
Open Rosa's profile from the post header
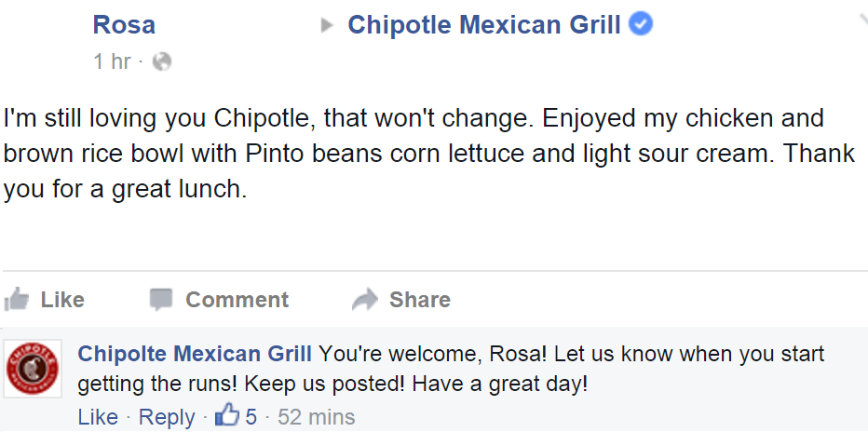pyautogui.click(x=124, y=25)
